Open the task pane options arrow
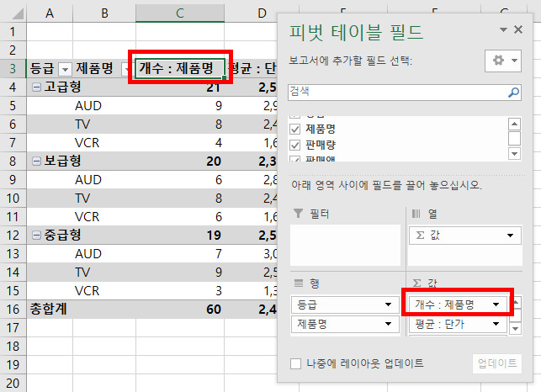 (x=504, y=29)
